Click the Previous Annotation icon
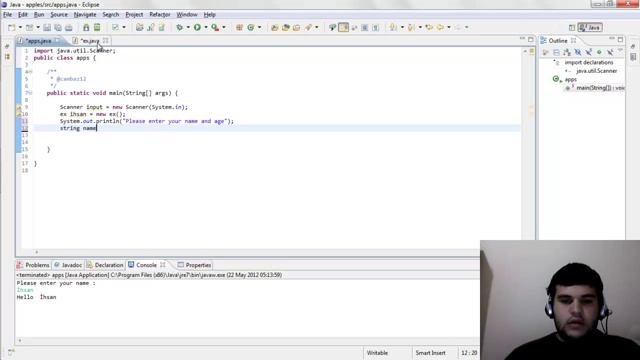 pos(411,27)
